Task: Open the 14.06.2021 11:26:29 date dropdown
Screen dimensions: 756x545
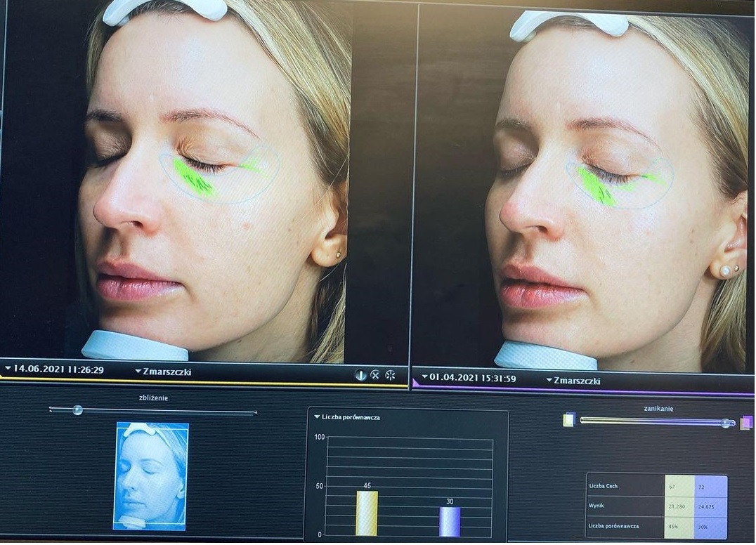Action: 53,369
